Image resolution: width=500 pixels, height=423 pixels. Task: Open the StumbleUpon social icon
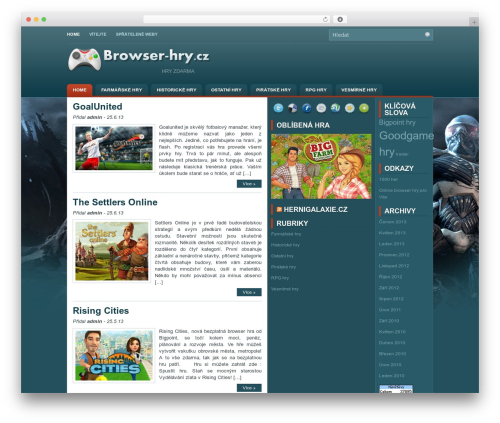335,108
